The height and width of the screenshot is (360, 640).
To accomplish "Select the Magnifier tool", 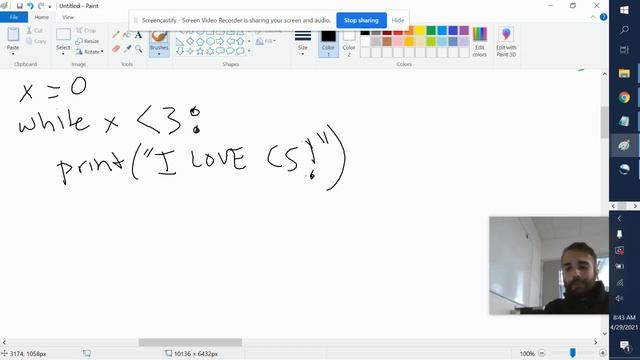I will click(x=138, y=49).
